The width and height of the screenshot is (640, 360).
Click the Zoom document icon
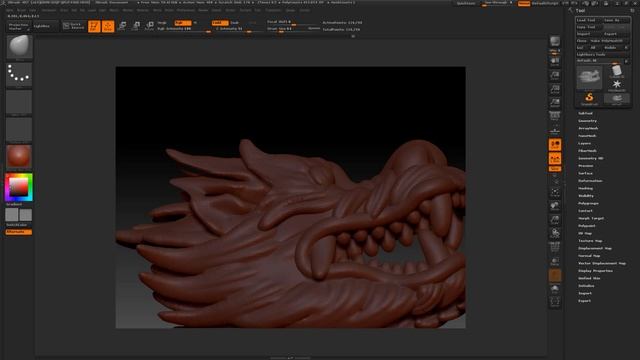tap(555, 76)
